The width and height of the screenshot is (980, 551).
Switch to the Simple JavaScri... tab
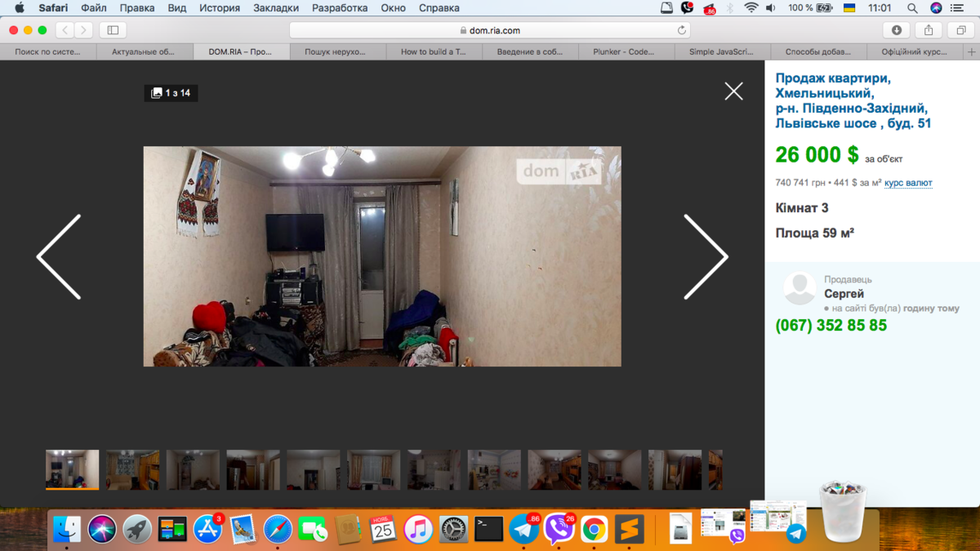click(722, 51)
